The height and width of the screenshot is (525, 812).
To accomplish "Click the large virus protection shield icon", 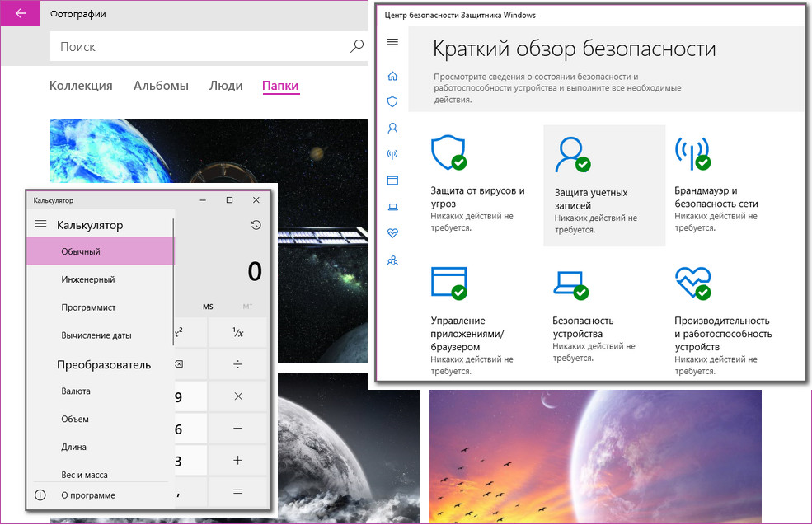I will [x=448, y=152].
